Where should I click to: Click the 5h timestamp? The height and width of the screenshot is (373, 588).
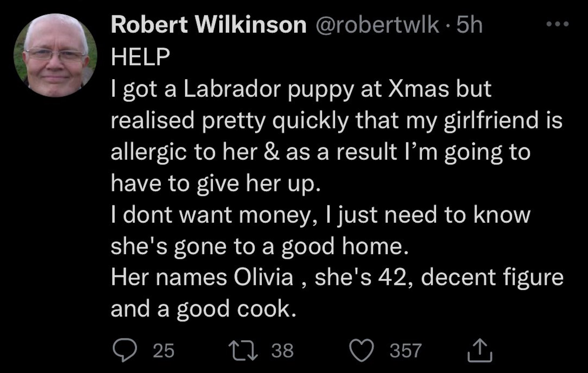coord(469,25)
